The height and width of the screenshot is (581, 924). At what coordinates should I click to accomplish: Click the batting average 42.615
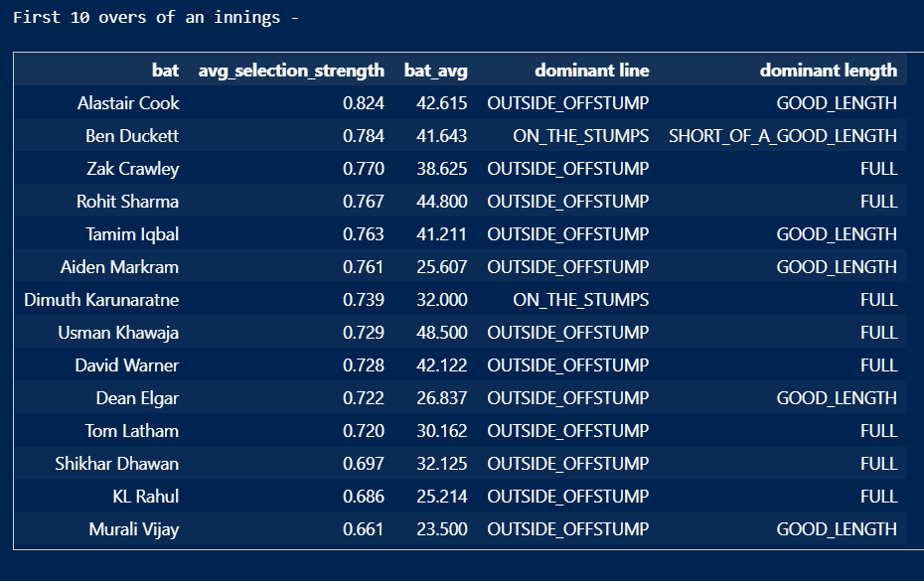[441, 103]
